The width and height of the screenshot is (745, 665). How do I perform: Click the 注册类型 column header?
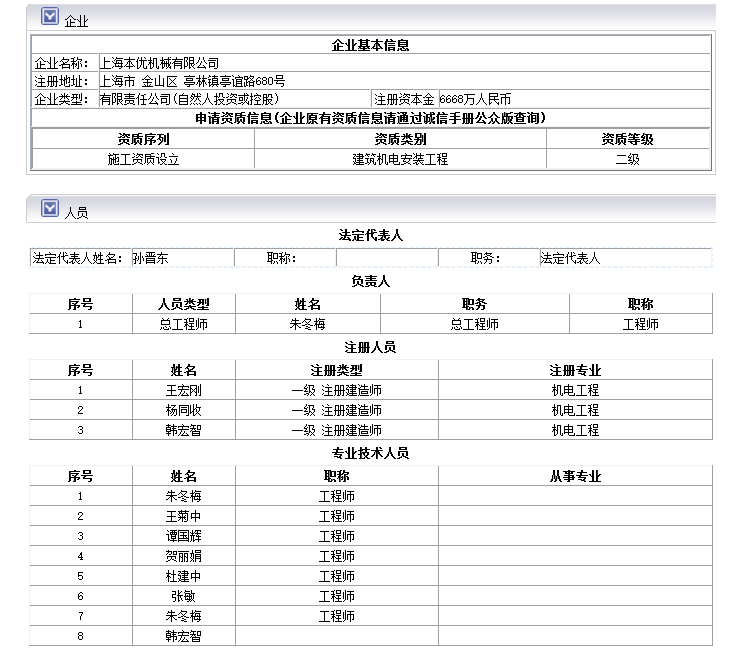(x=336, y=370)
